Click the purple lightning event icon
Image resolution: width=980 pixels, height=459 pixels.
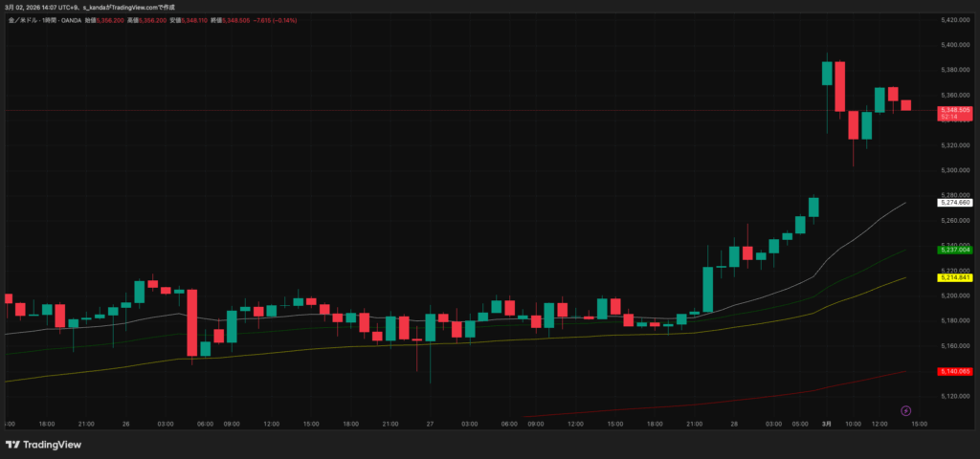pos(906,411)
